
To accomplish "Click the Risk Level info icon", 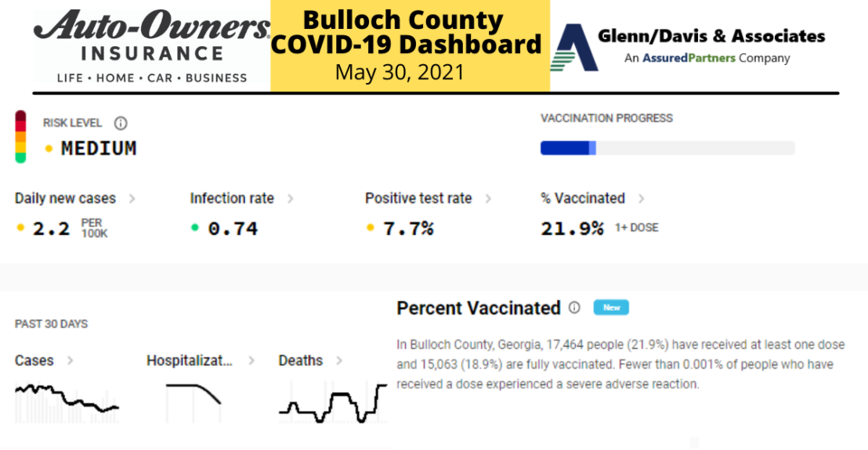I will tap(120, 124).
